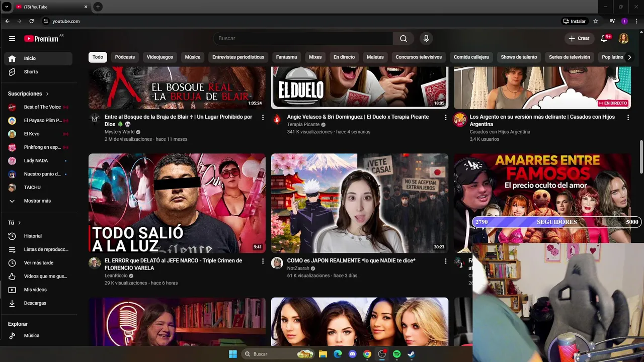
Task: Open options for El Duelo video
Action: (x=445, y=117)
